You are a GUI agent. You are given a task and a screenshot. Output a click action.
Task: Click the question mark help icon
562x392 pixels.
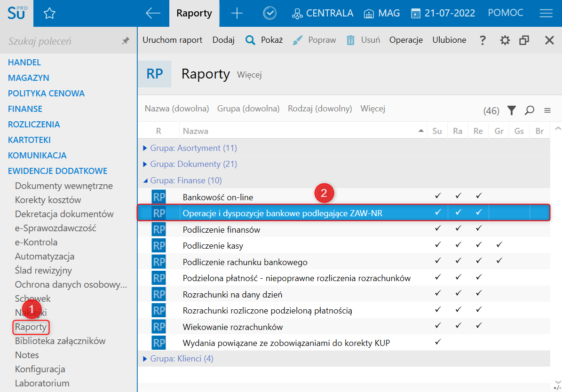click(x=483, y=40)
